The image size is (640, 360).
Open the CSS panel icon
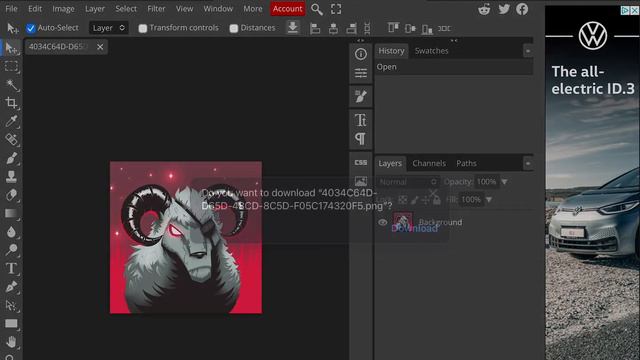click(360, 162)
